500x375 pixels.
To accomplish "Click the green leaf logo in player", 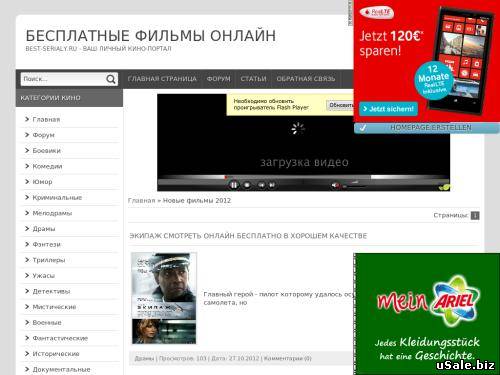I will tap(444, 187).
